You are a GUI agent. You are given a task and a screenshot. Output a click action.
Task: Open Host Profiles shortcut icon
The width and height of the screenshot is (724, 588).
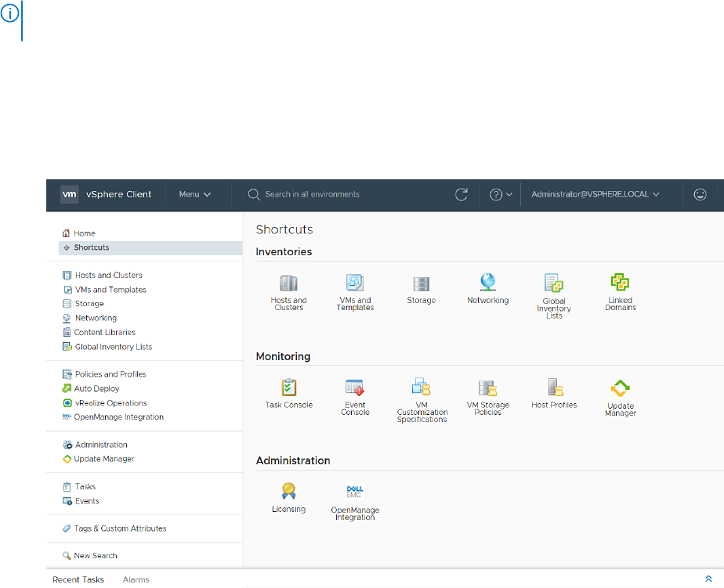tap(555, 388)
